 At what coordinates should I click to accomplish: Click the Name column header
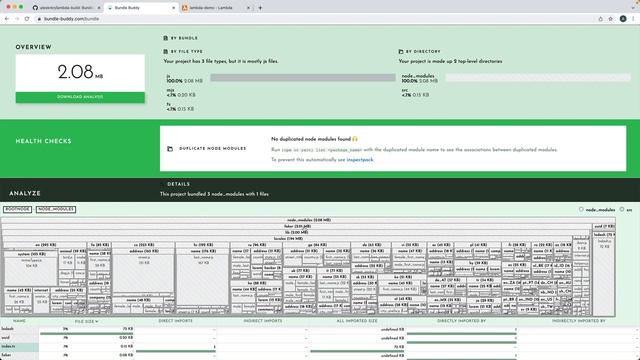point(19,321)
